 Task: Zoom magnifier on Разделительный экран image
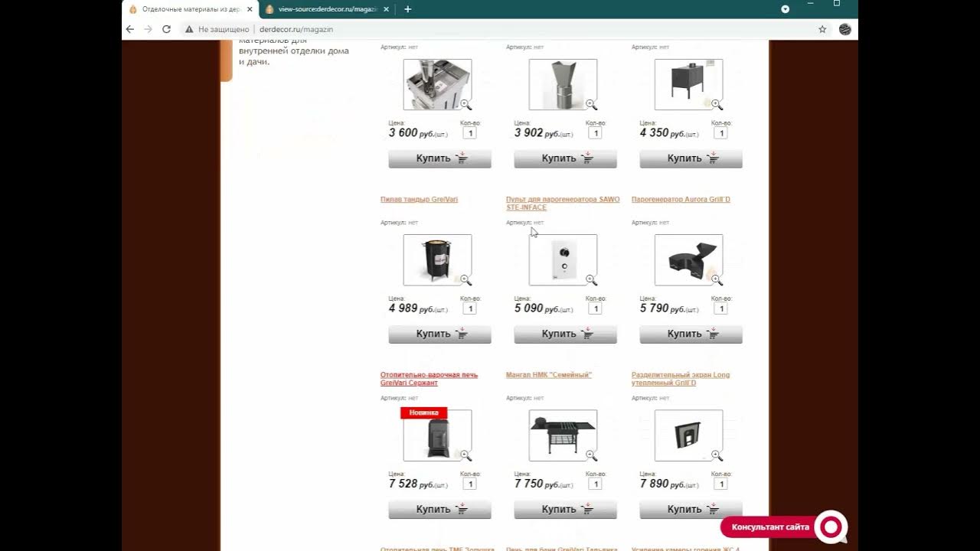pos(717,455)
